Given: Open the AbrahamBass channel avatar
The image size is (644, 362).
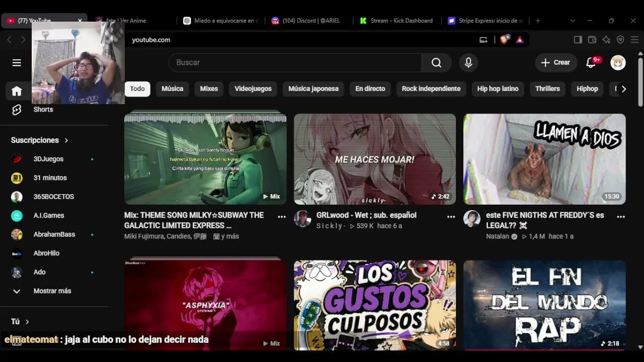Looking at the screenshot, I should 17,234.
